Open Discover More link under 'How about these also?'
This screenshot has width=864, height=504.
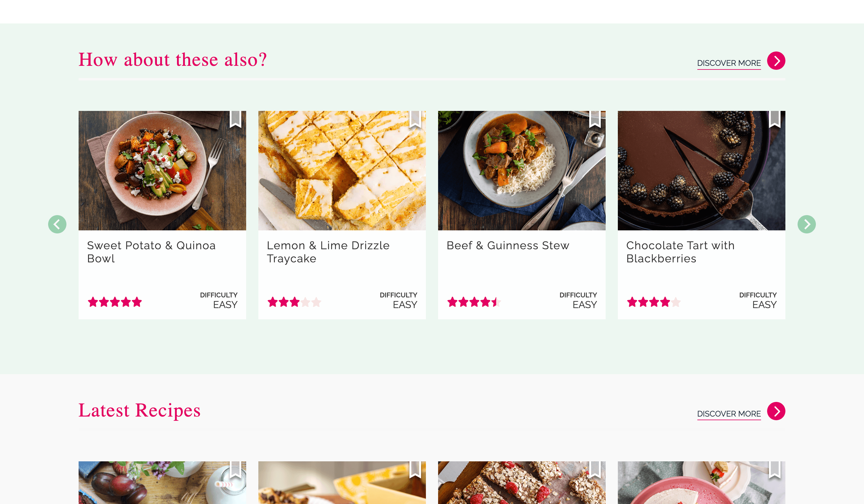(729, 63)
